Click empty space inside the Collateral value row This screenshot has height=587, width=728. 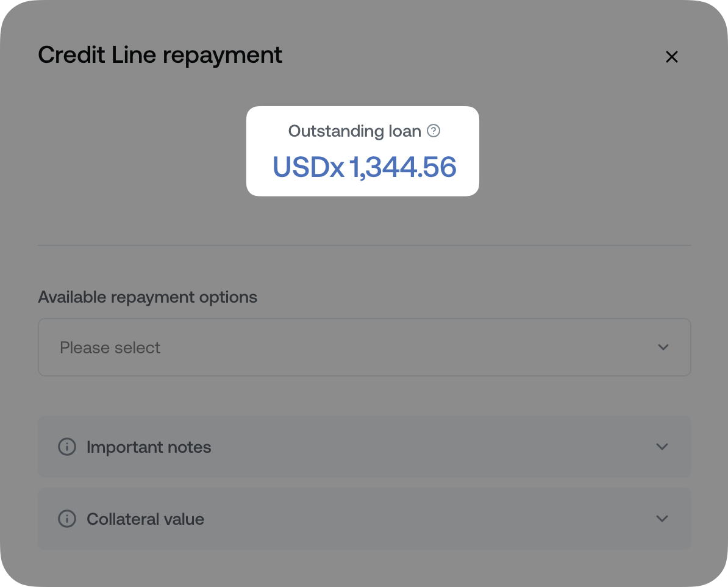click(x=427, y=519)
